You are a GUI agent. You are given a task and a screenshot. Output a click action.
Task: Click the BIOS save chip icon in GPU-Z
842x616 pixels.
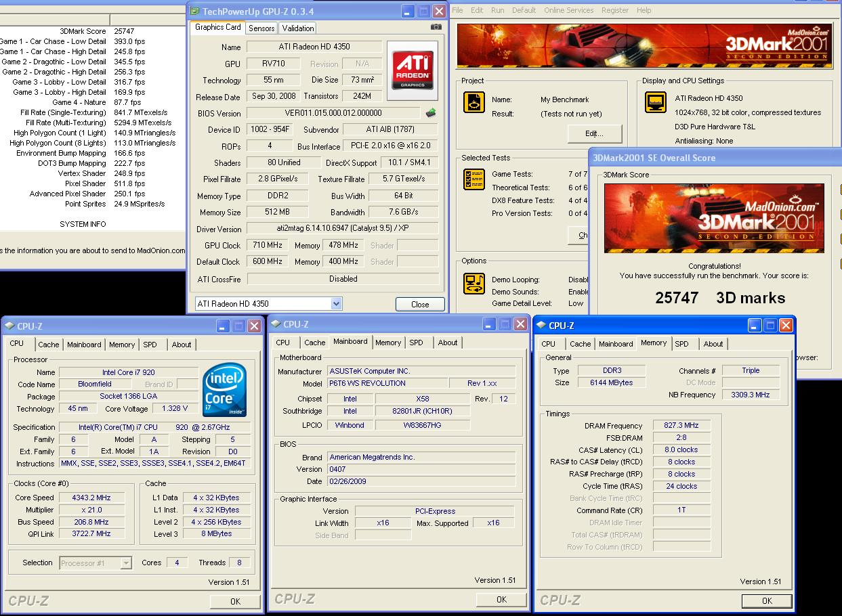coord(430,113)
